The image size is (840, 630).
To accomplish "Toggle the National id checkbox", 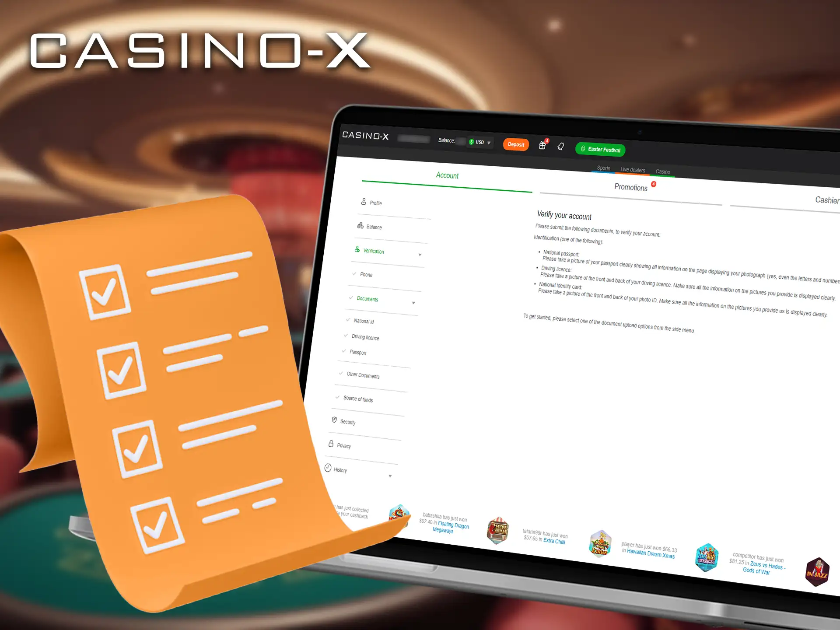I will click(349, 321).
